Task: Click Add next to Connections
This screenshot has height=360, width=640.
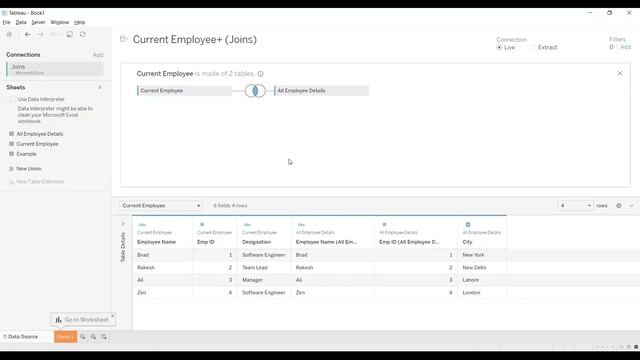Action: click(98, 55)
